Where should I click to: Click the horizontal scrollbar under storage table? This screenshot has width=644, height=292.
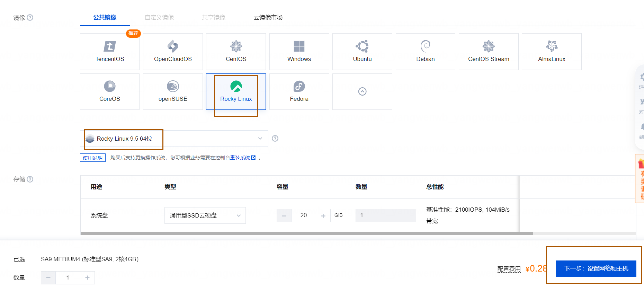coord(307,233)
